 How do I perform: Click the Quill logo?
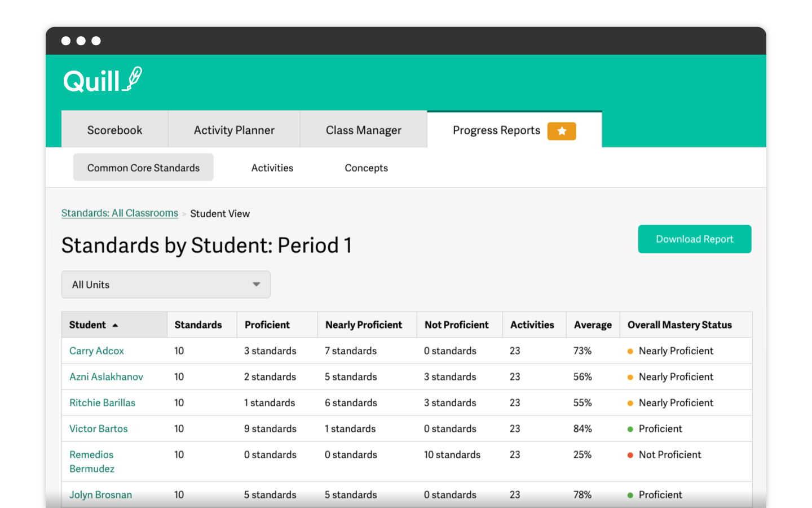(103, 80)
